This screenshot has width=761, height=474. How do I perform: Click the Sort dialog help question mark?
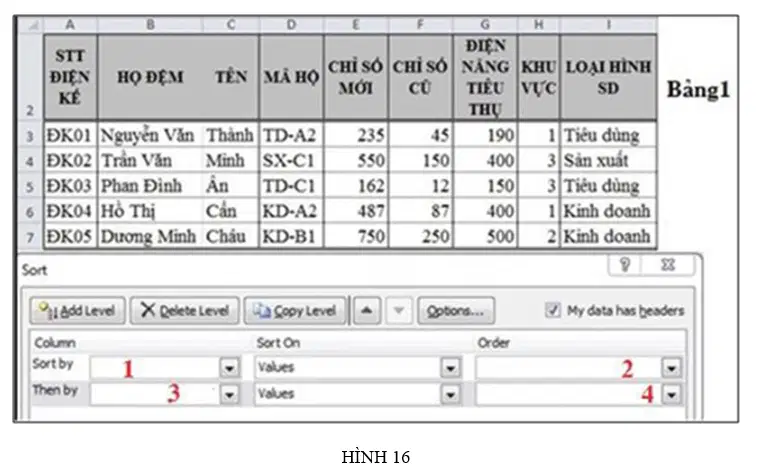tap(625, 265)
